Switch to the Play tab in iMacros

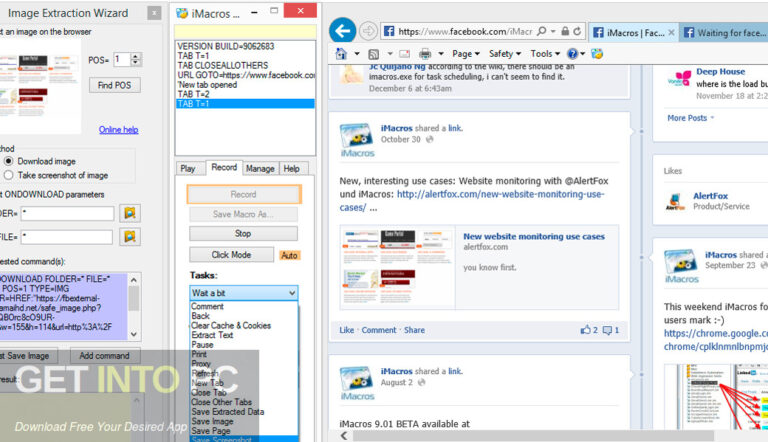point(188,169)
